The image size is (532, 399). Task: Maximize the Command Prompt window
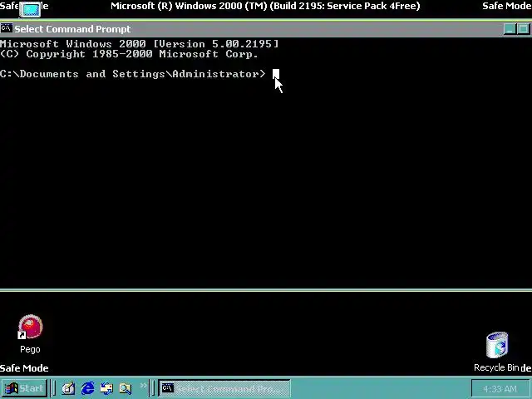523,29
